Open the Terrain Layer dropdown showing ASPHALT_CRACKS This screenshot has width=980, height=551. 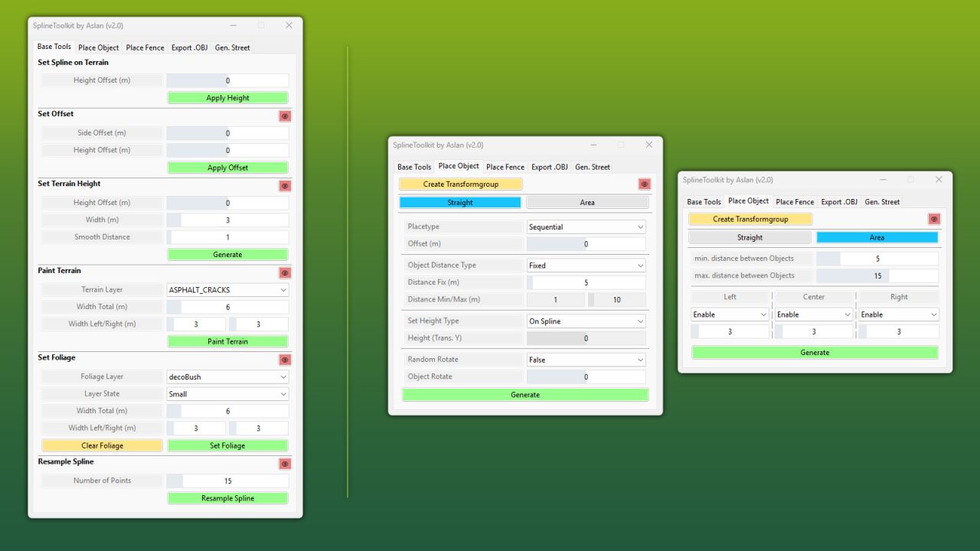coord(227,290)
